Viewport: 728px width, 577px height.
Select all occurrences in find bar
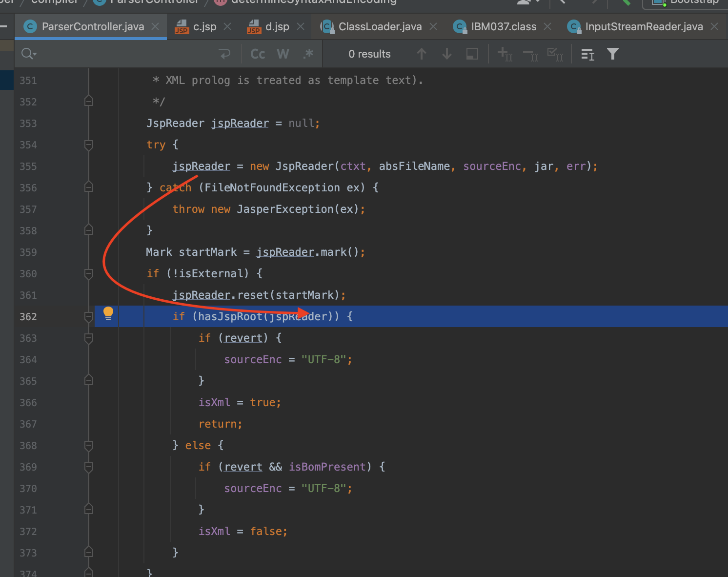555,54
